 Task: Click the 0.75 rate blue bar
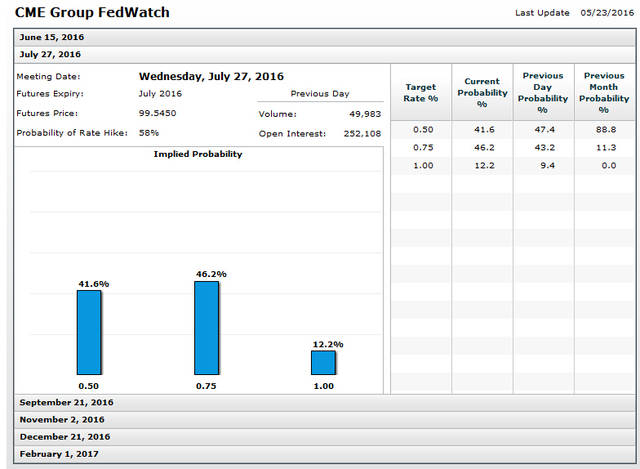click(x=206, y=327)
